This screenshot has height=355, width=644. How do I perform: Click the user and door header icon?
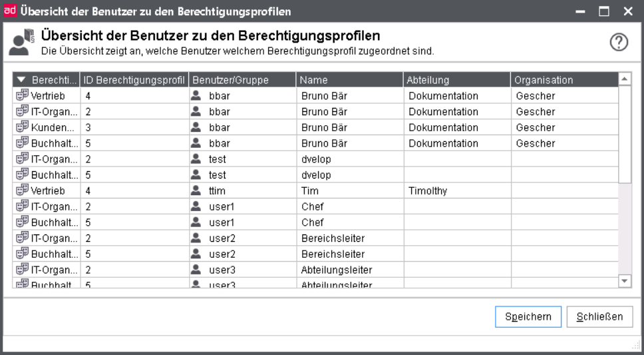tap(22, 42)
